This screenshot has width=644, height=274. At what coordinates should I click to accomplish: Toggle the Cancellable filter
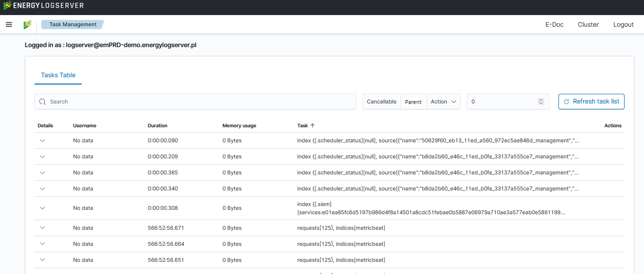point(382,102)
